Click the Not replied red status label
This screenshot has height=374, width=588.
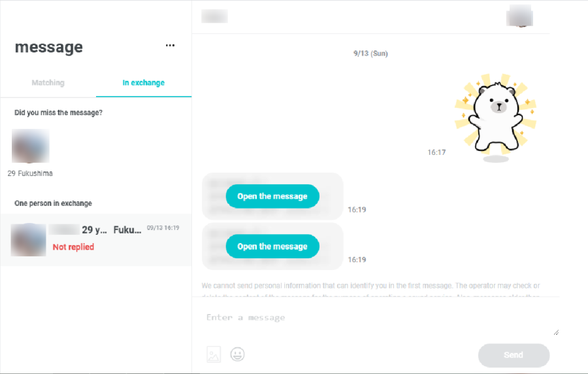[x=73, y=247]
